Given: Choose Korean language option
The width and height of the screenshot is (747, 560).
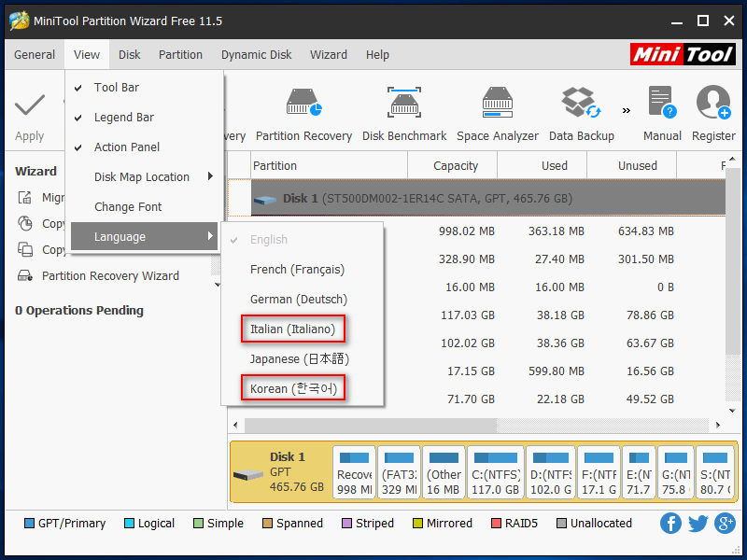Looking at the screenshot, I should pos(292,389).
